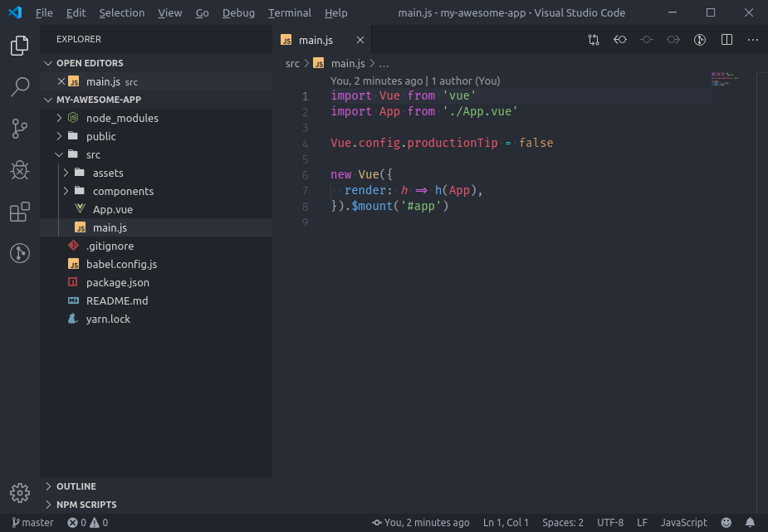The height and width of the screenshot is (532, 768).
Task: Open the Debug view with bug icon
Action: click(20, 170)
